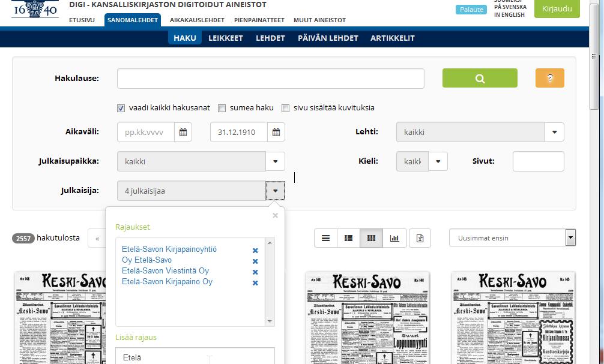Toggle the Julkaisija dropdown arrow

pos(275,191)
